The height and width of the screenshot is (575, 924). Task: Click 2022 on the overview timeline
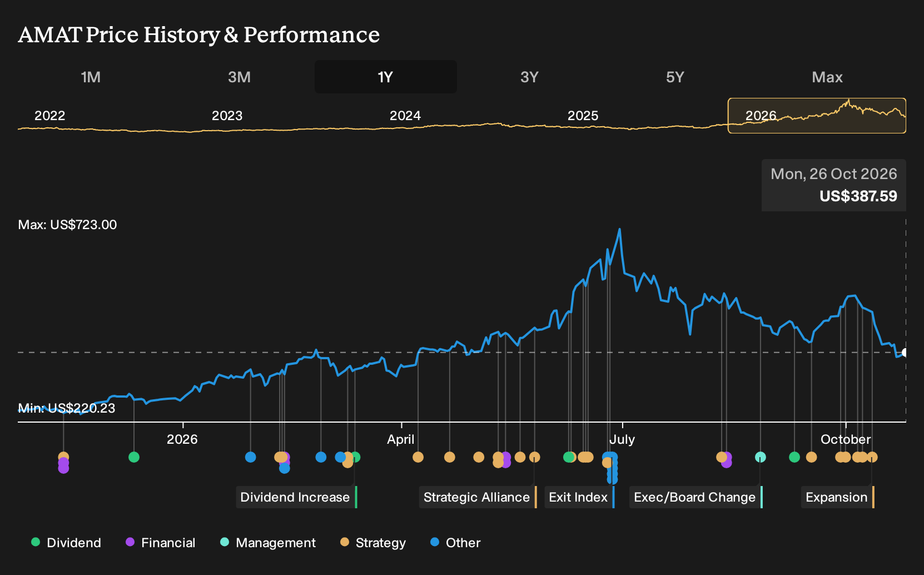49,116
